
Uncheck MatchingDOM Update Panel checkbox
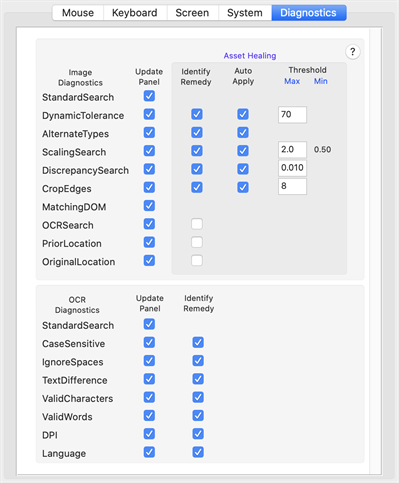click(x=149, y=206)
